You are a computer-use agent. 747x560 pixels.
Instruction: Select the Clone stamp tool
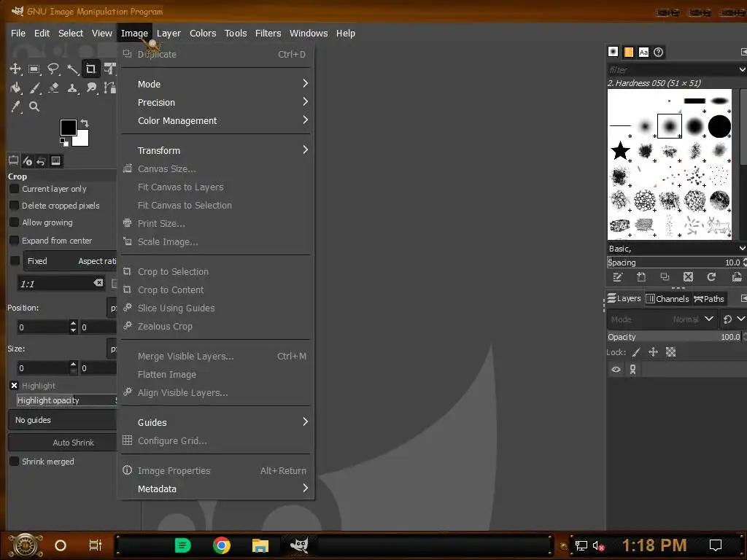pos(72,88)
